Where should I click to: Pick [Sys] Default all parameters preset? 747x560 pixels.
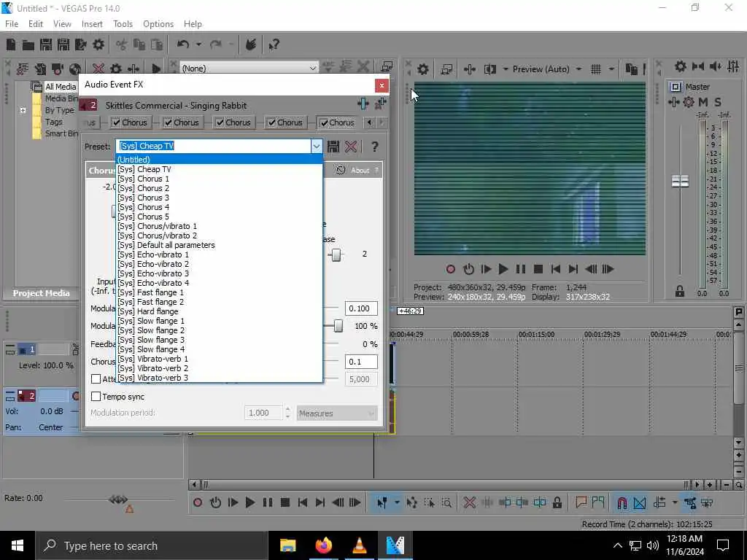(220, 245)
